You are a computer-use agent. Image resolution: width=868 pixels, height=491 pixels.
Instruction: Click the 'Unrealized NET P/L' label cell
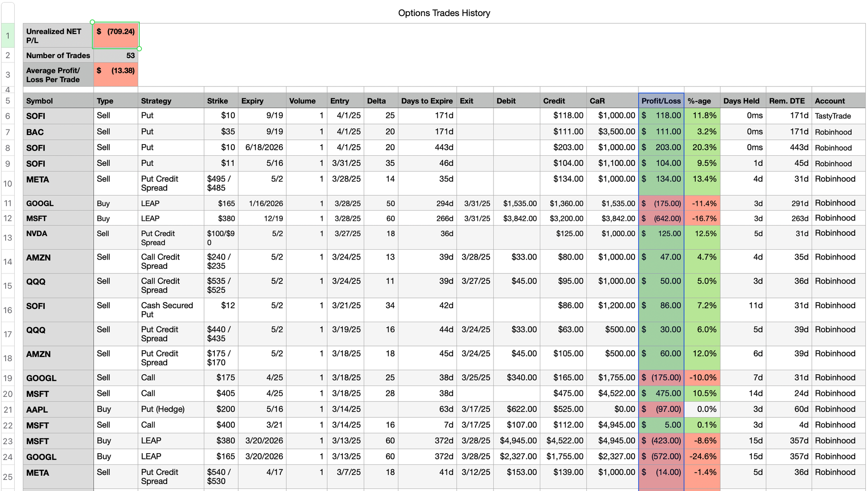[58, 35]
